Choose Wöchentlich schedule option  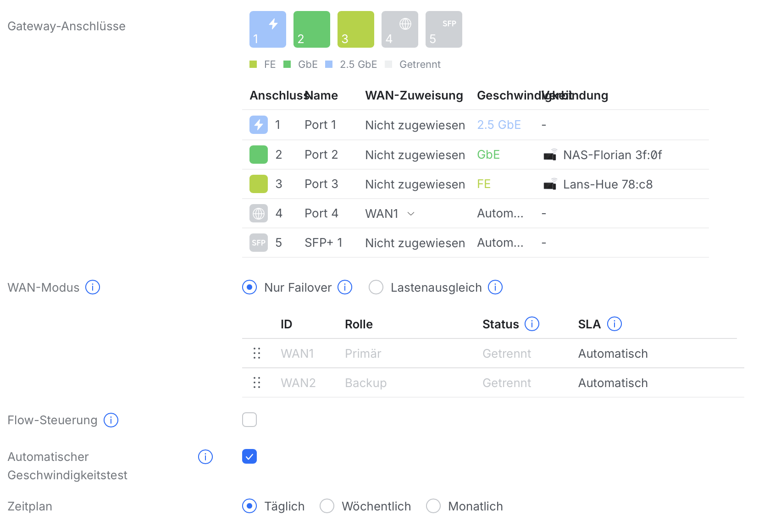[x=327, y=506]
